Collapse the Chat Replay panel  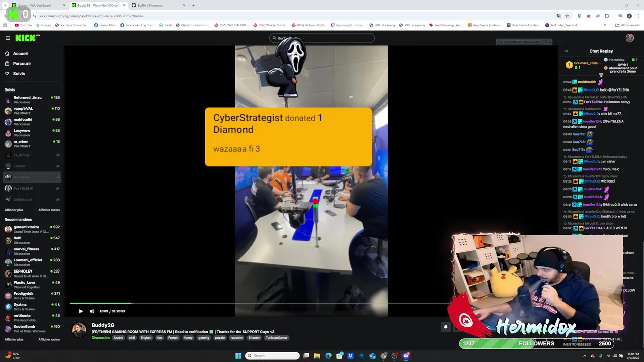(566, 51)
